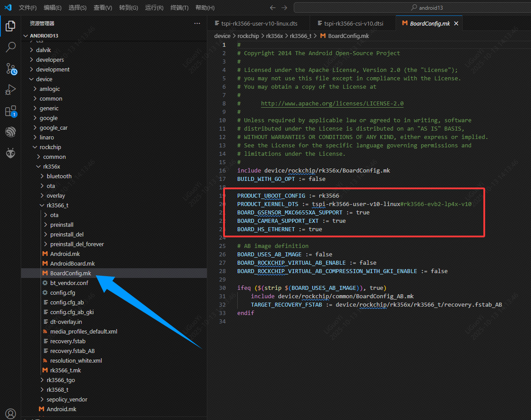Screen dimensions: 531x420
Task: Open the ESP-IDF Espressif icon in activity bar
Action: coord(11,132)
